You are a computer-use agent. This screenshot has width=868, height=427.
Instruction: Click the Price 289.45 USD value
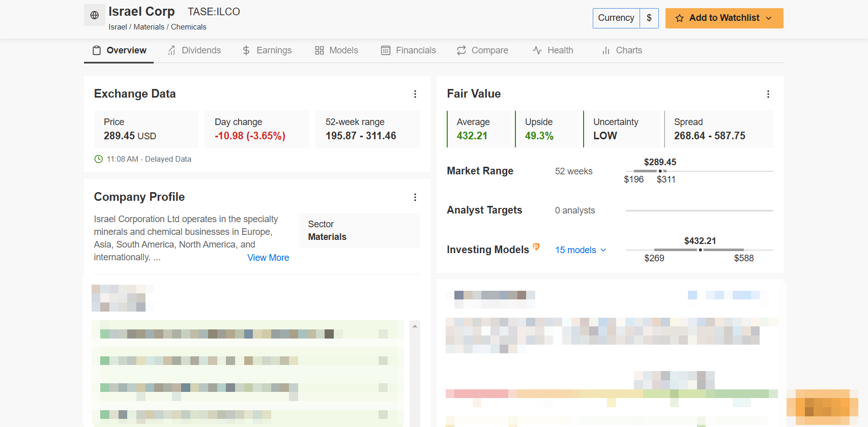[130, 136]
